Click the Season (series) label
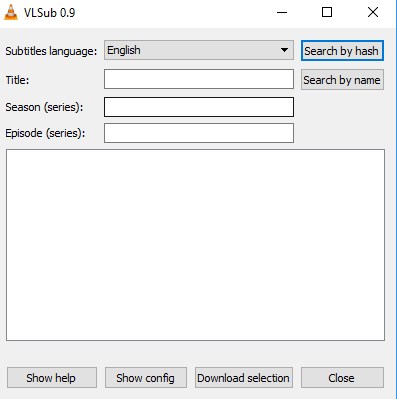 click(44, 107)
